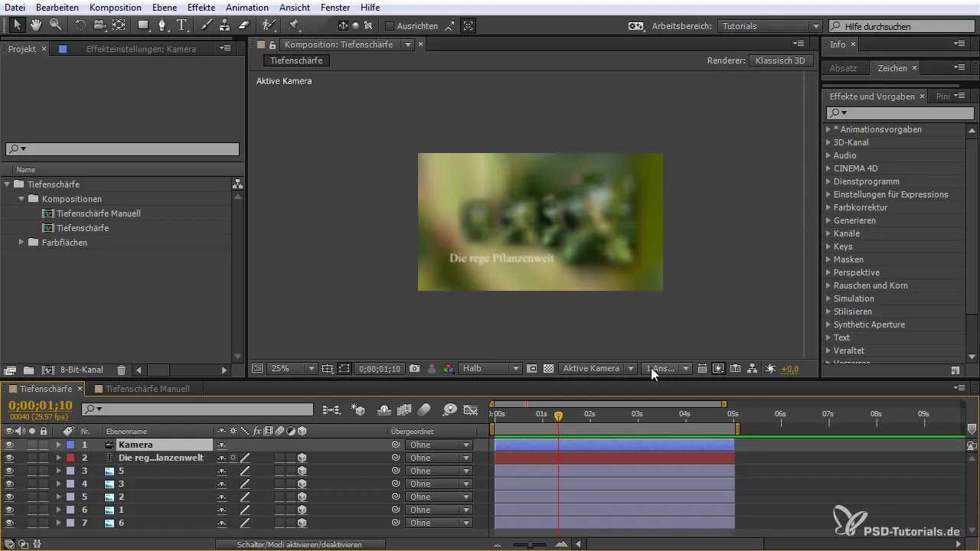Select the Selection arrow tool

pyautogui.click(x=18, y=25)
